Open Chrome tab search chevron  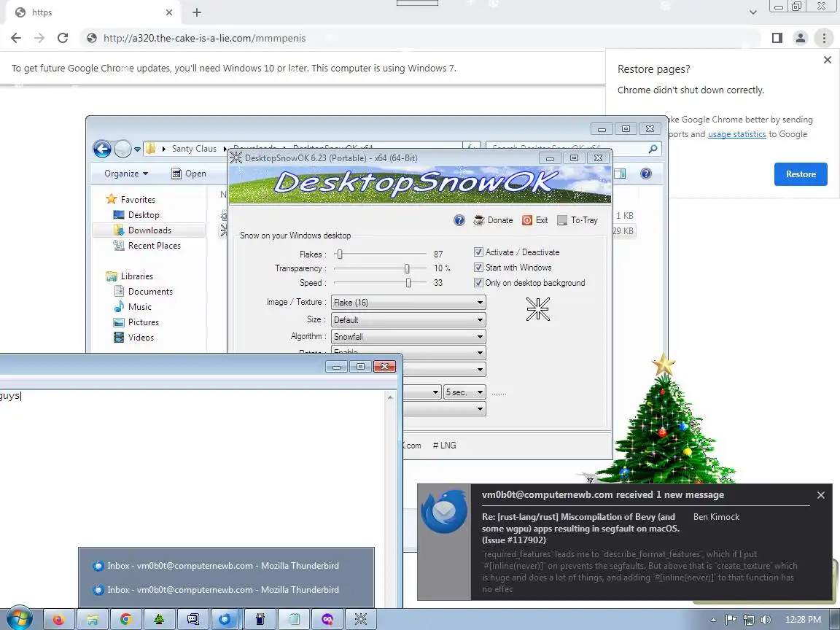(x=752, y=12)
